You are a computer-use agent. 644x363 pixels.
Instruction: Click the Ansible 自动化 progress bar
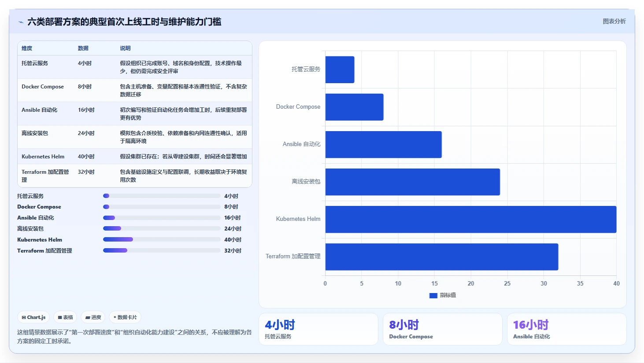click(162, 218)
